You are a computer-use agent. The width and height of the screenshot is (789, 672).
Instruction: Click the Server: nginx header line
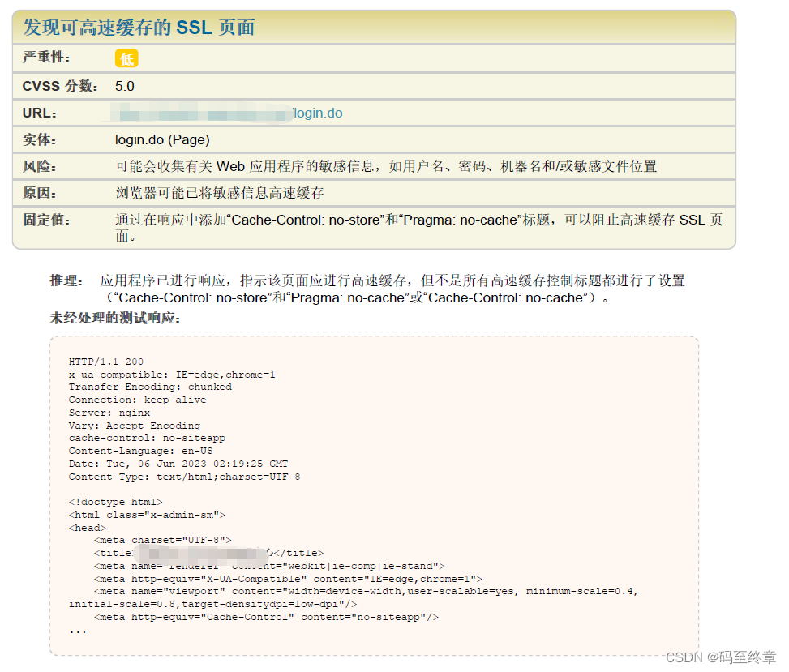[x=108, y=413]
